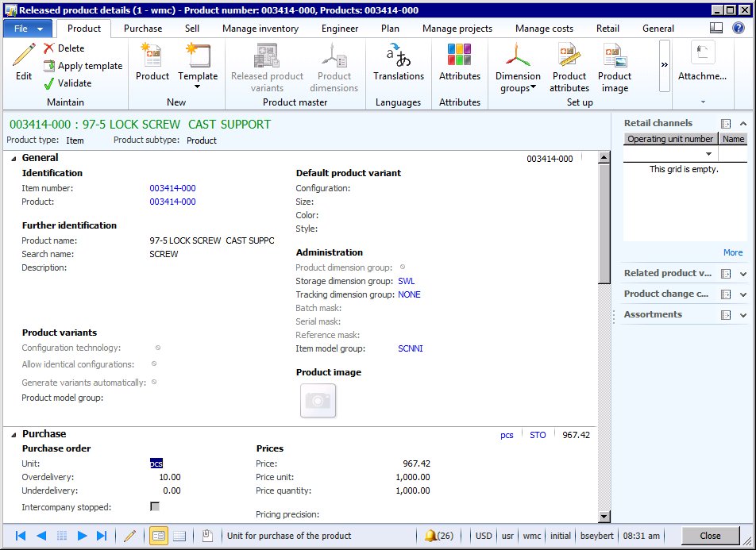This screenshot has width=756, height=550.
Task: Open Product attributes setup
Action: click(569, 68)
